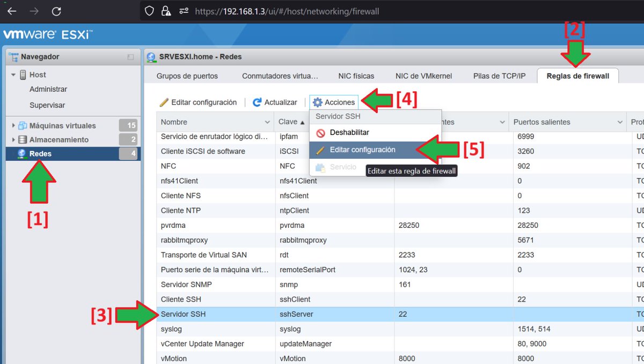Click the Navegador panel icon
Viewport: 644px width, 364px height.
[x=13, y=56]
